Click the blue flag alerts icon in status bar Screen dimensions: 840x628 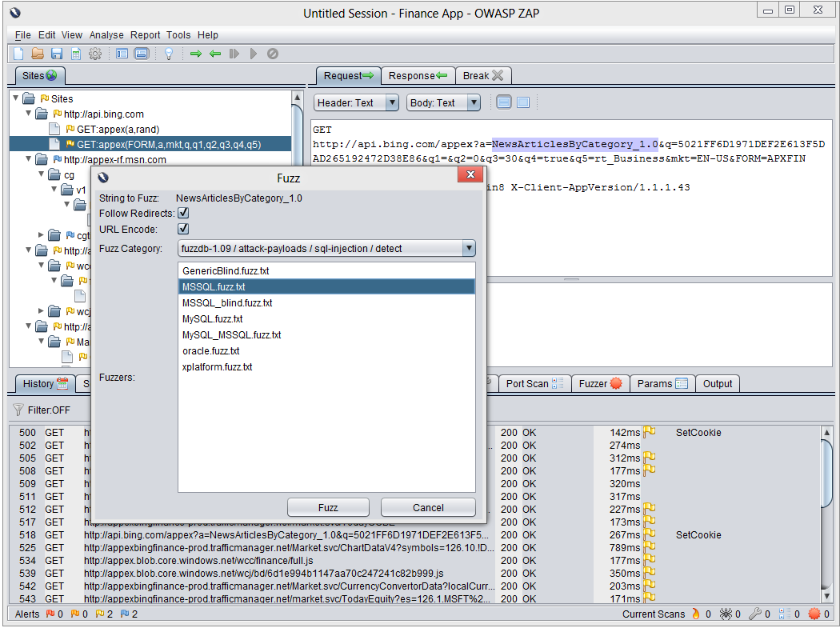click(x=125, y=614)
